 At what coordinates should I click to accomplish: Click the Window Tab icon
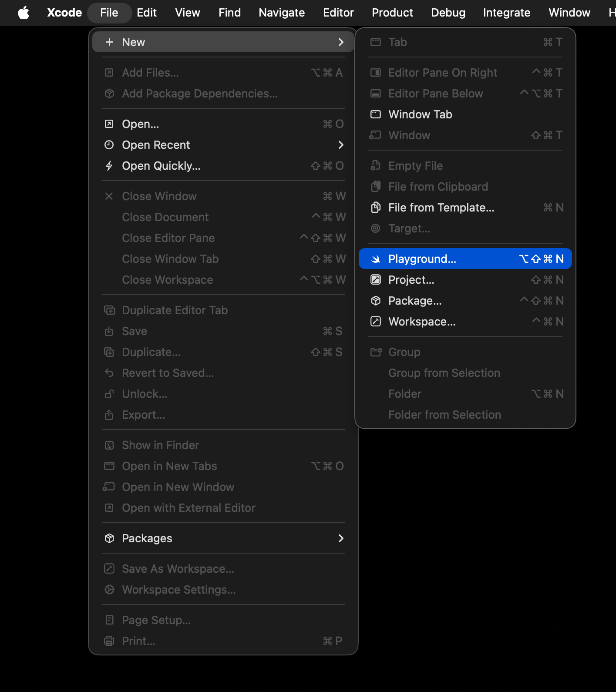375,114
